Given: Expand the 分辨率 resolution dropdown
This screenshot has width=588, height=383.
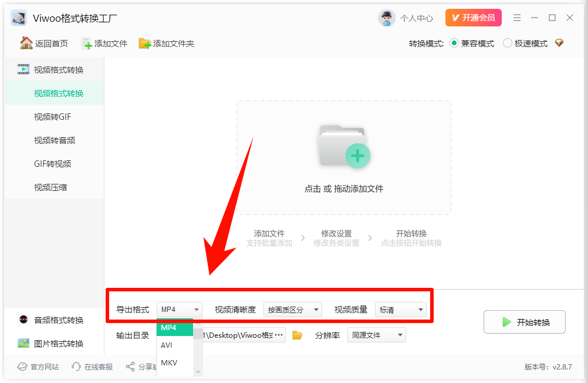Looking at the screenshot, I should coord(376,335).
